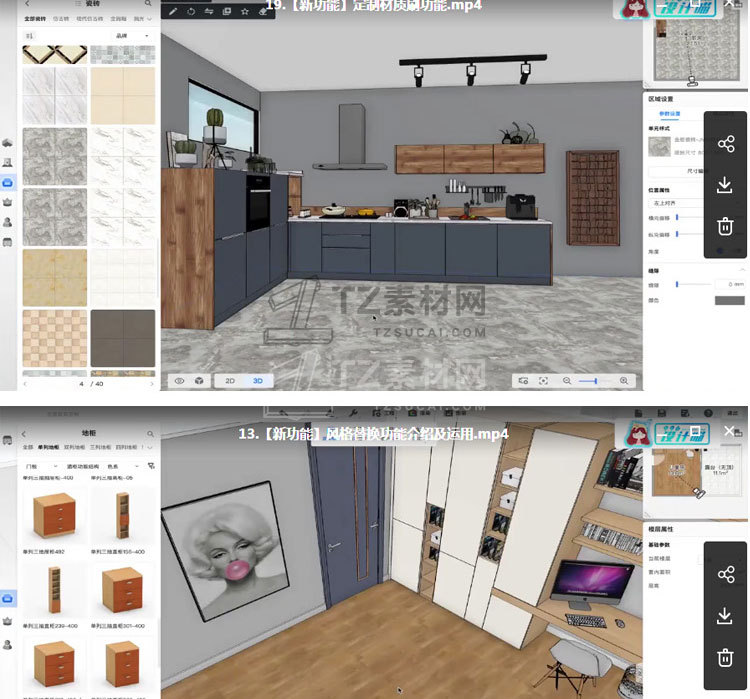Click the flip/swap arrows tool
Viewport: 750px width, 699px height.
tap(209, 11)
